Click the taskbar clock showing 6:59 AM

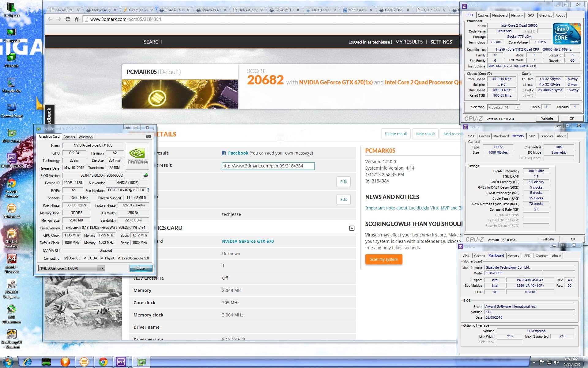click(x=571, y=362)
